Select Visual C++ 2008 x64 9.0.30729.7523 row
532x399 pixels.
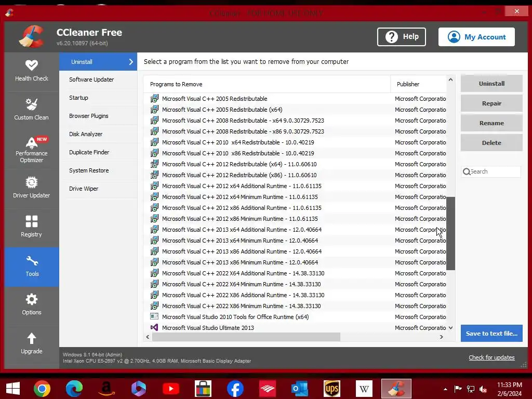pos(295,121)
